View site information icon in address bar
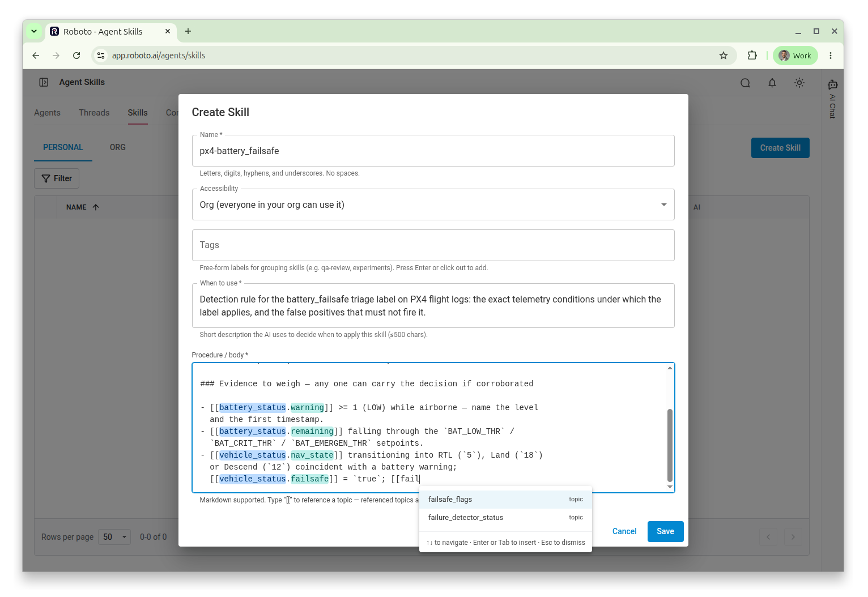868x597 pixels. (x=101, y=56)
